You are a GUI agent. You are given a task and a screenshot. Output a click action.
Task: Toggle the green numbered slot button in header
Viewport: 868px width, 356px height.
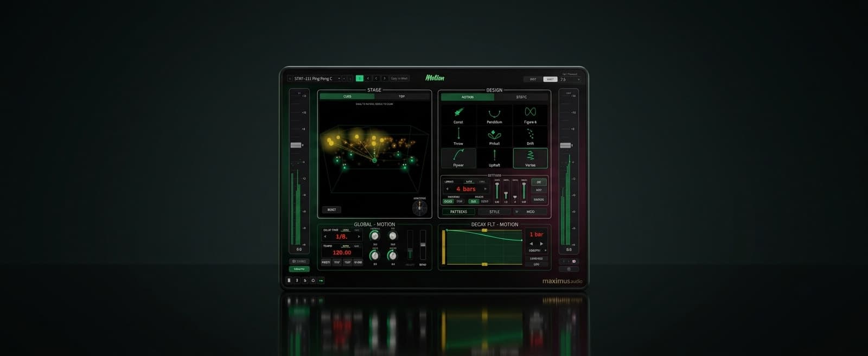tap(360, 78)
